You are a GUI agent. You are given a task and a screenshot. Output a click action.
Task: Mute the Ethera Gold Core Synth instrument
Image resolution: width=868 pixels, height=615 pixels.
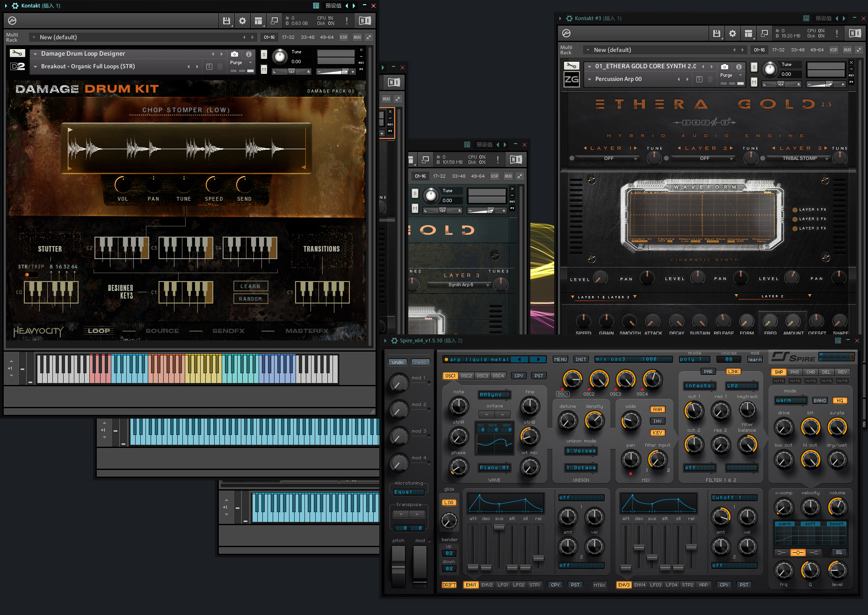point(754,82)
